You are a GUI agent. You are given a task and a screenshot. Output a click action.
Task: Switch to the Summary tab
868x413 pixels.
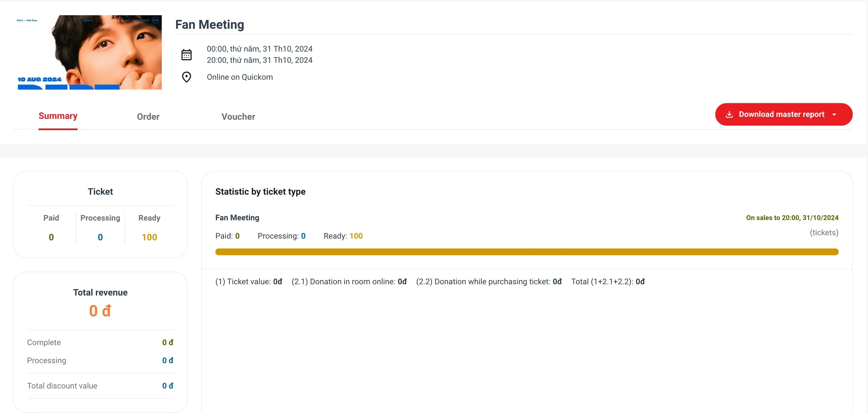click(x=58, y=116)
